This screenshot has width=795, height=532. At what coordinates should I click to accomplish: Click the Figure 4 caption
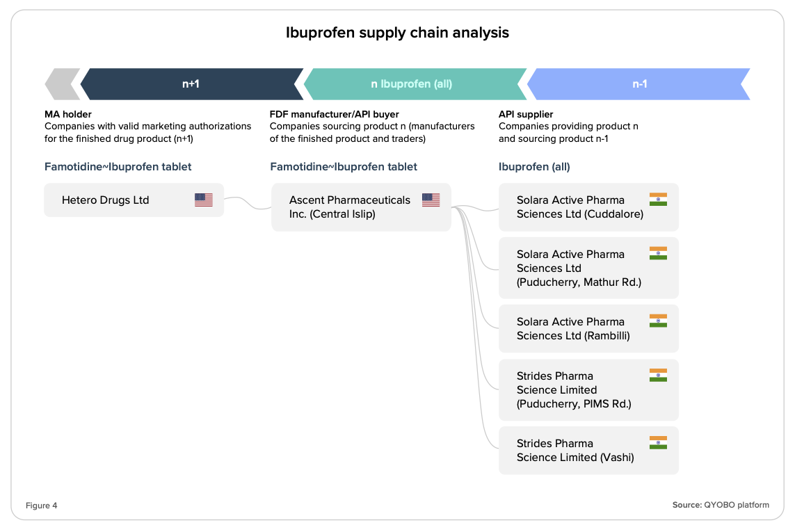pyautogui.click(x=42, y=505)
